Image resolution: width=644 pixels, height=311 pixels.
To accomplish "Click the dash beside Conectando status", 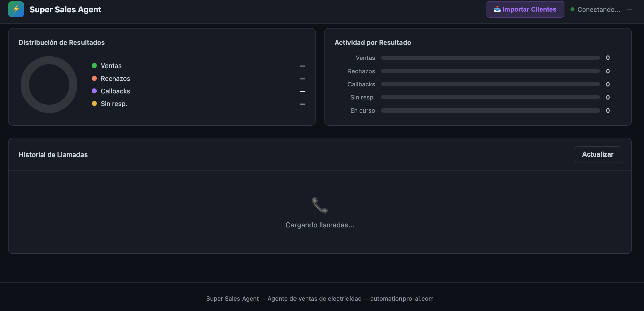I will (x=629, y=10).
